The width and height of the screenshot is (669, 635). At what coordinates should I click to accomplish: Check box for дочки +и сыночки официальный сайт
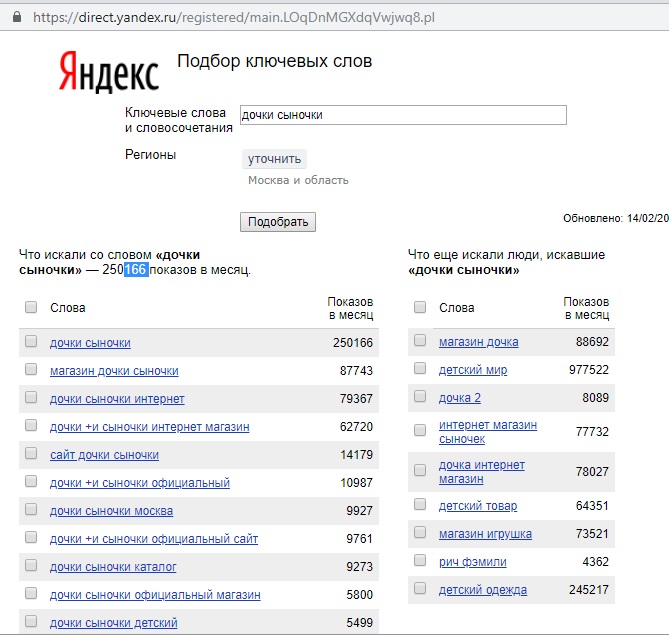coord(31,537)
